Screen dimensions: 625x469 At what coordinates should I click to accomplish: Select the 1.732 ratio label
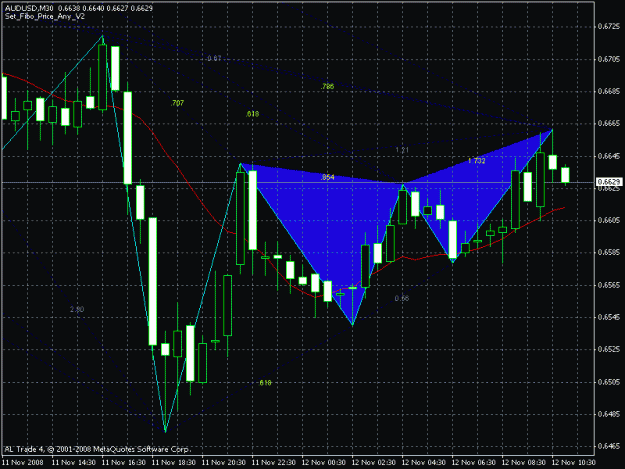(477, 161)
